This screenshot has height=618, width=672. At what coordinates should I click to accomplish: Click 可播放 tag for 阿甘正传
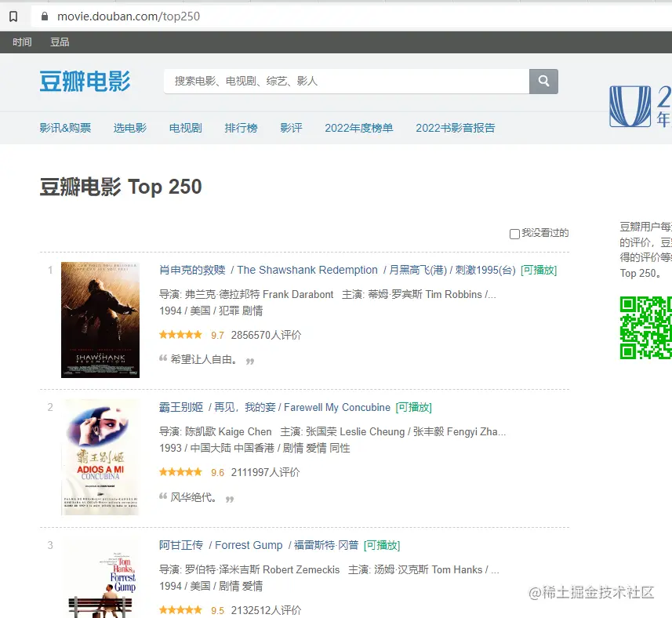(382, 545)
